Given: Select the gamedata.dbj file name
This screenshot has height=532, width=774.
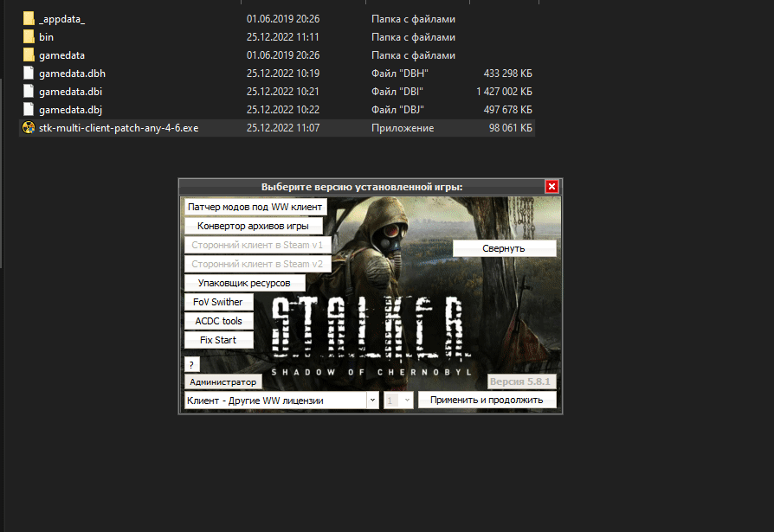Looking at the screenshot, I should coord(71,110).
